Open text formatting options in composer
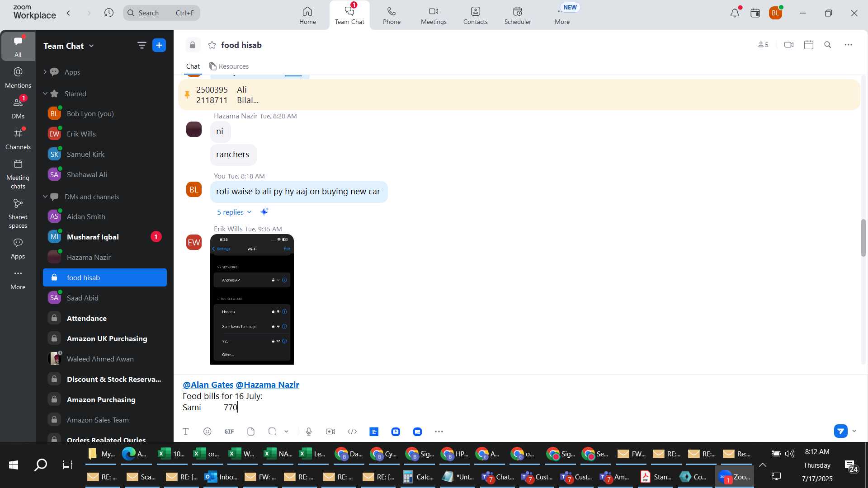The height and width of the screenshot is (488, 868). (186, 432)
